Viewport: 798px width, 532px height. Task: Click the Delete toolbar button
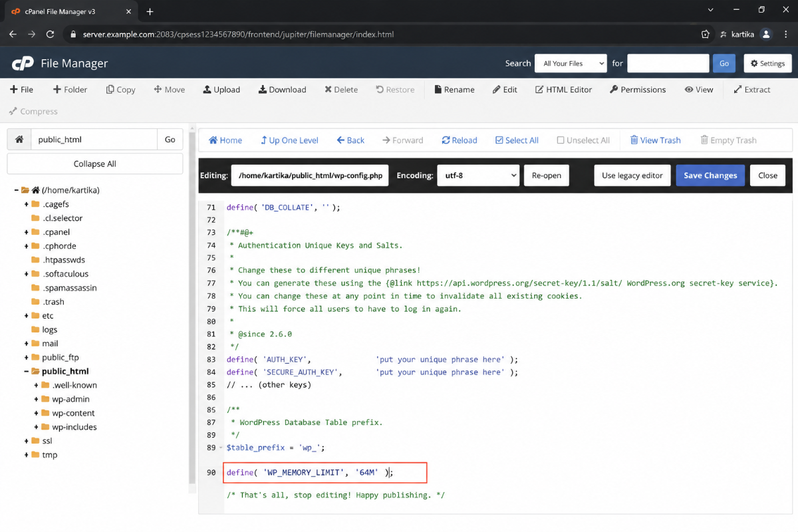point(341,90)
